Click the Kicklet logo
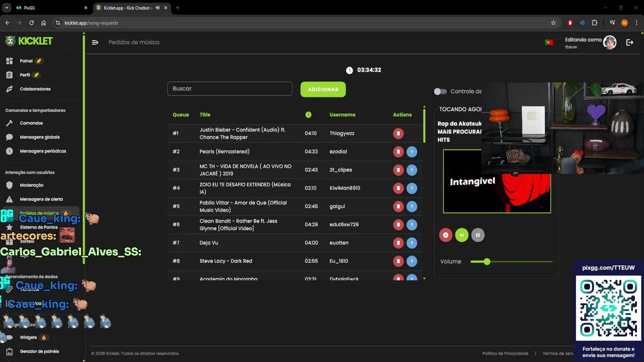 pyautogui.click(x=29, y=41)
